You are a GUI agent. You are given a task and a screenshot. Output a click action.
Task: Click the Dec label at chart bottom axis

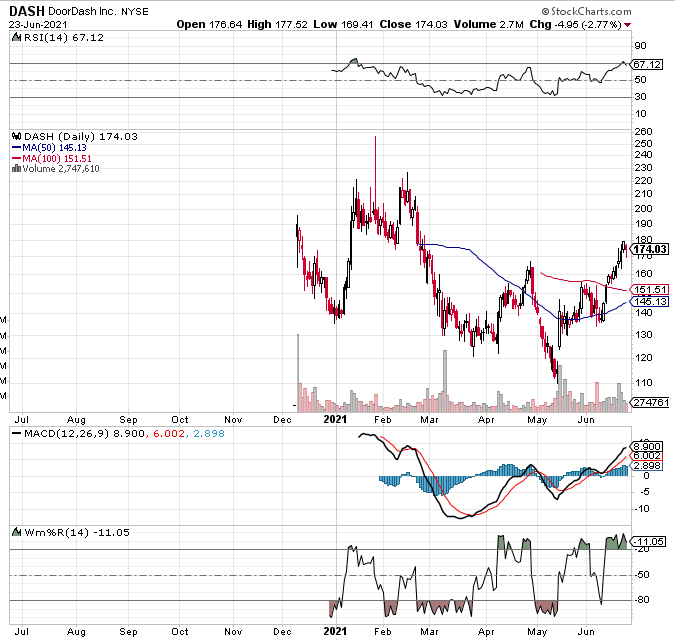pos(282,632)
